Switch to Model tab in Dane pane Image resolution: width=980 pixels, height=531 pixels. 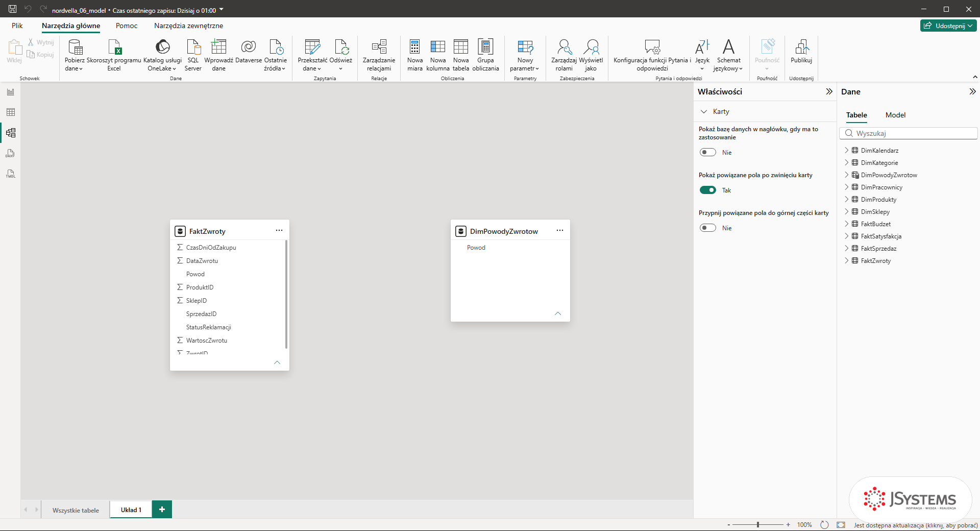(895, 115)
